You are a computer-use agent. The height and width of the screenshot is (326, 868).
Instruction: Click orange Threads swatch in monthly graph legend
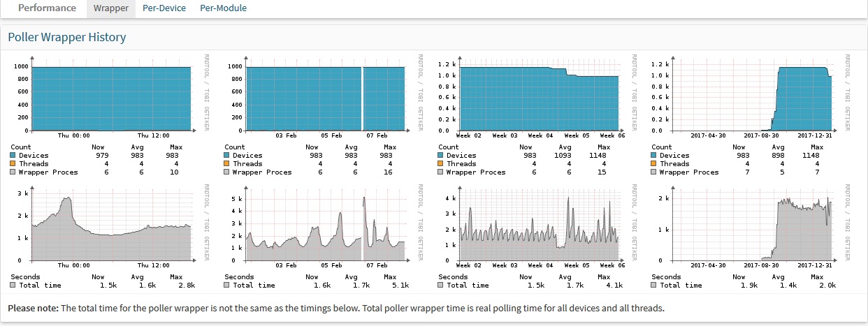pyautogui.click(x=440, y=164)
